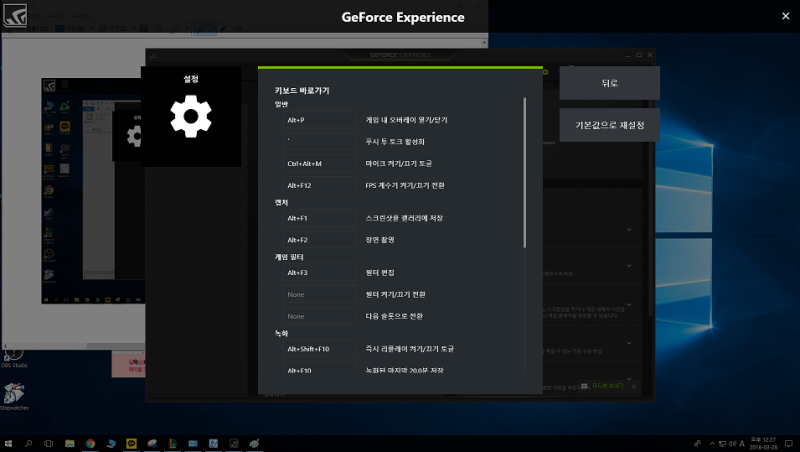Edit the Alt+F10 save recording shortcut
800x452 pixels.
pyautogui.click(x=319, y=369)
